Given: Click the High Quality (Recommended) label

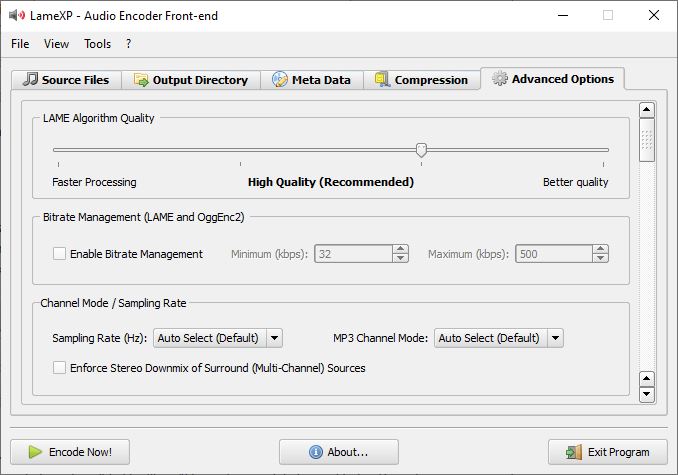Looking at the screenshot, I should point(331,182).
